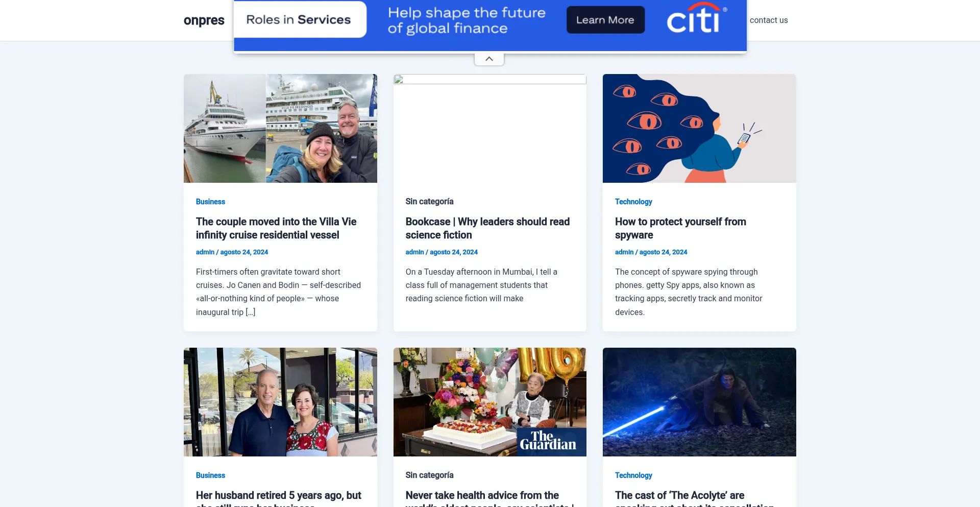Screen dimensions: 980x507
Task: Open the Guardian birthday cake photo
Action: pyautogui.click(x=490, y=402)
